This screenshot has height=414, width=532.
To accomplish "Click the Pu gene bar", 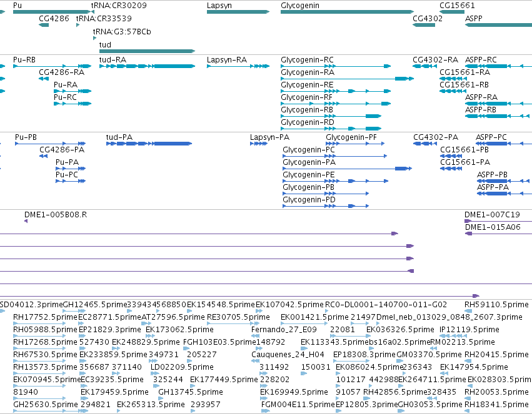I will coord(52,12).
